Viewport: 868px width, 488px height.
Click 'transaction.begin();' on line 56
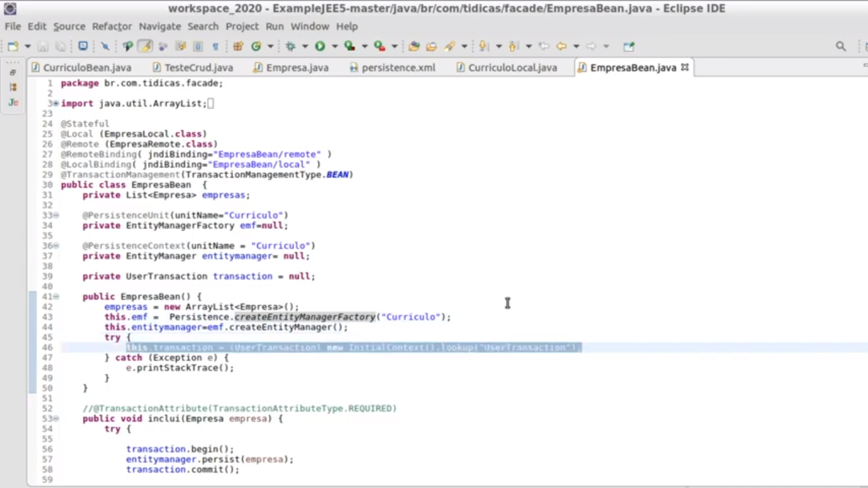180,449
